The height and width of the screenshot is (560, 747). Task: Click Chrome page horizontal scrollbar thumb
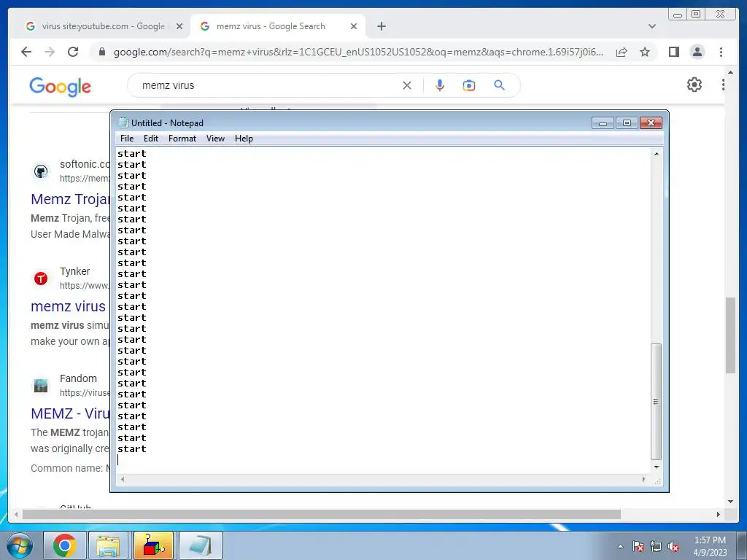click(x=322, y=514)
